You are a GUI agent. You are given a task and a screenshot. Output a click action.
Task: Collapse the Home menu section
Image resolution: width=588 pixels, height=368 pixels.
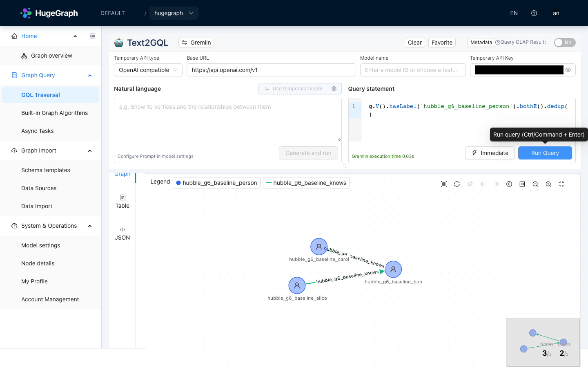(75, 36)
